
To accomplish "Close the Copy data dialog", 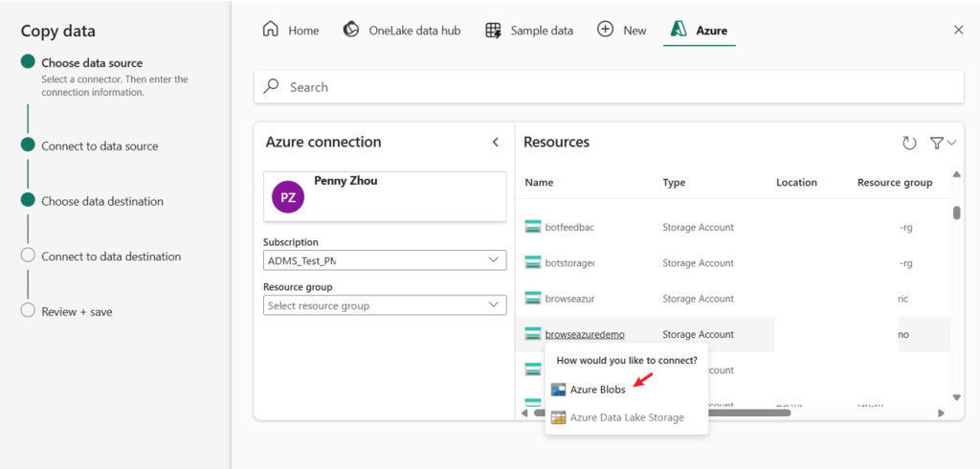I will point(958,30).
